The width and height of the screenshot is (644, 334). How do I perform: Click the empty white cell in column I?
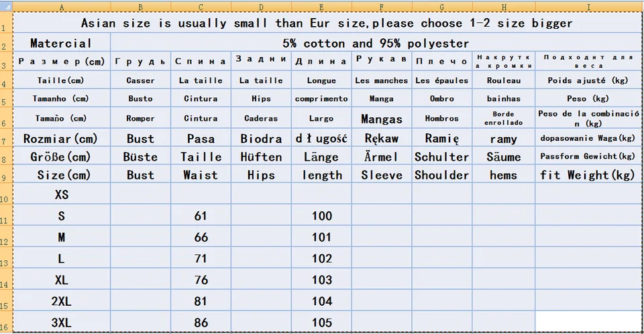[588, 321]
